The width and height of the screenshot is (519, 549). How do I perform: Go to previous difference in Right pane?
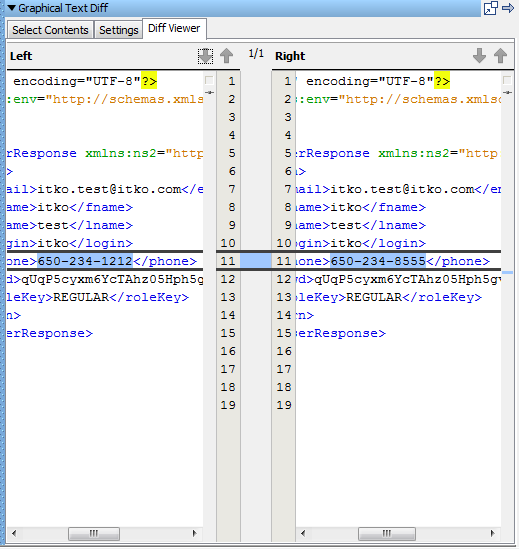click(x=500, y=56)
